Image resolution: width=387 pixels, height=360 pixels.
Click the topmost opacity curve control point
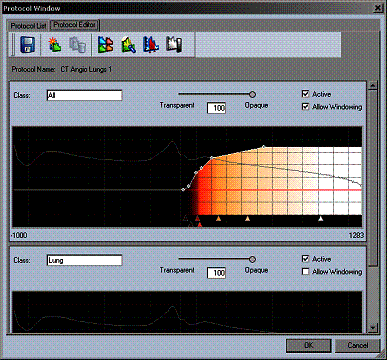pyautogui.click(x=263, y=146)
